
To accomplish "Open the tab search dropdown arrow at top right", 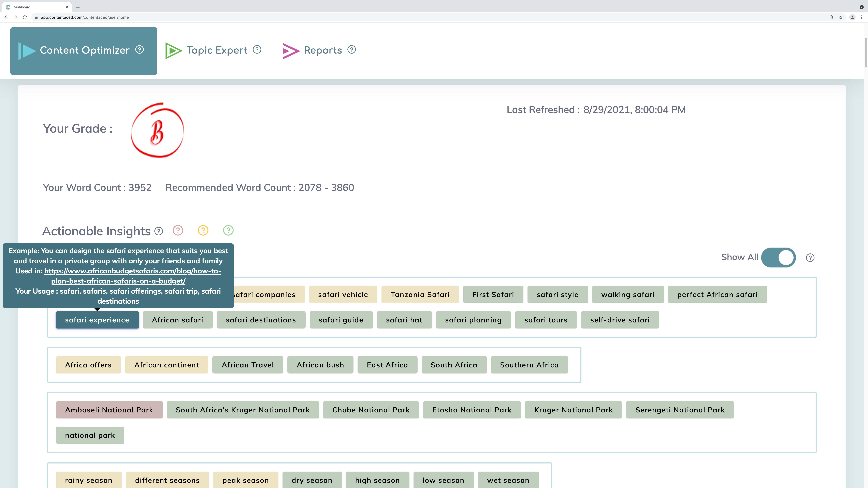I will tap(862, 7).
